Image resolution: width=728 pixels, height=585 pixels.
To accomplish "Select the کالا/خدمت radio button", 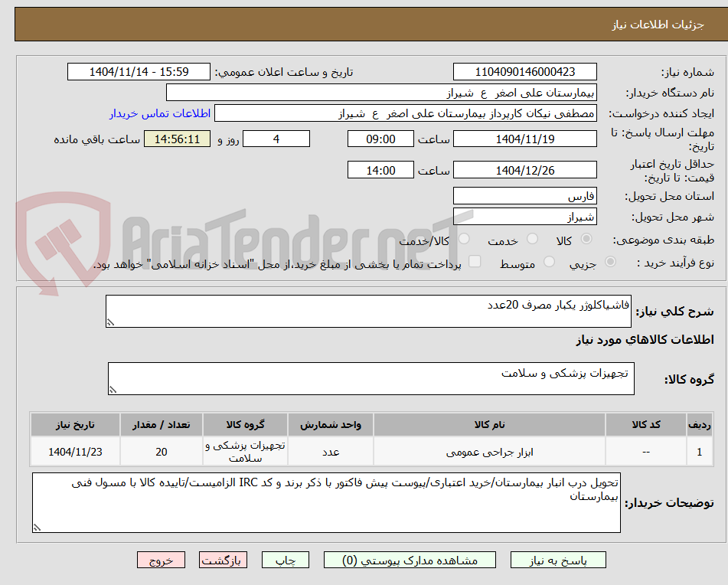I will click(x=464, y=239).
